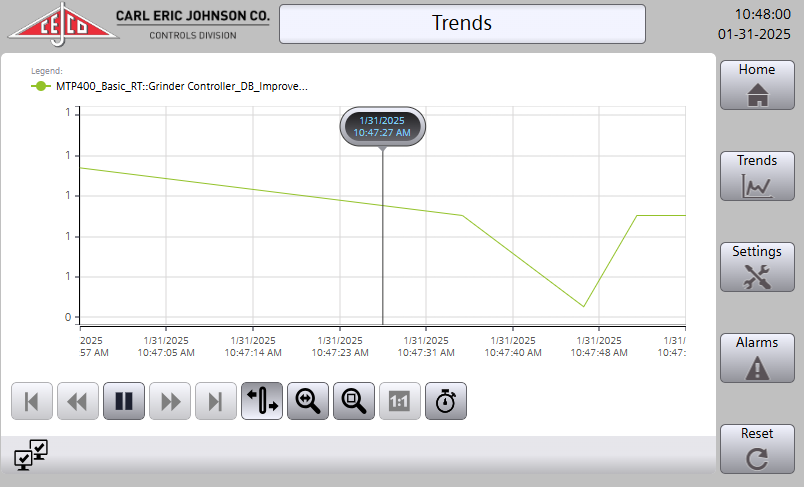The height and width of the screenshot is (487, 804).
Task: Click the CEJCO company logo
Action: pos(63,24)
